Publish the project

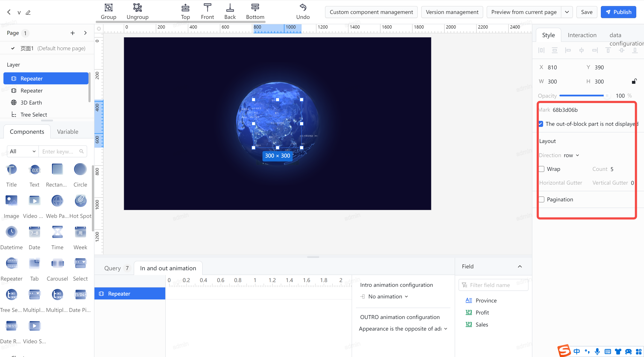[618, 12]
